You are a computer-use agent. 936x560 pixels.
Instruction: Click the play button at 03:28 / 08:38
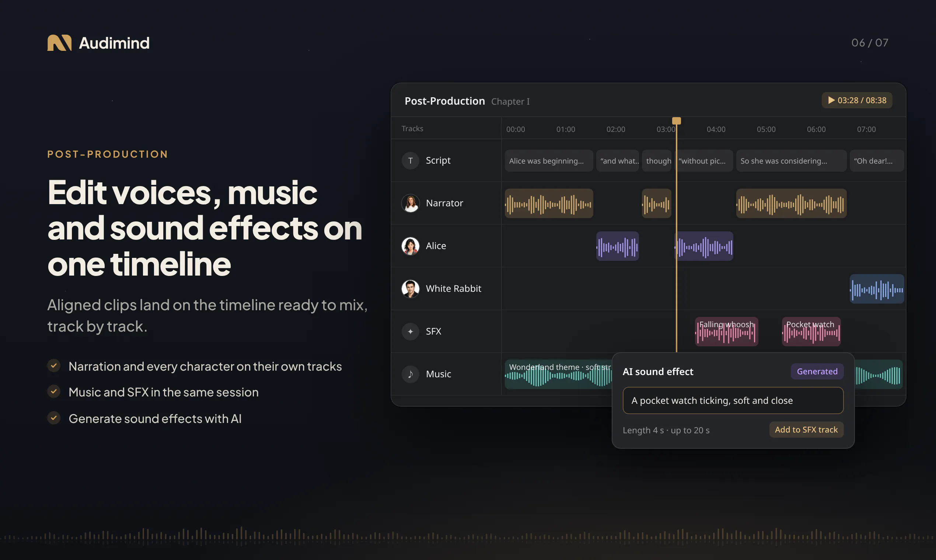click(x=857, y=100)
